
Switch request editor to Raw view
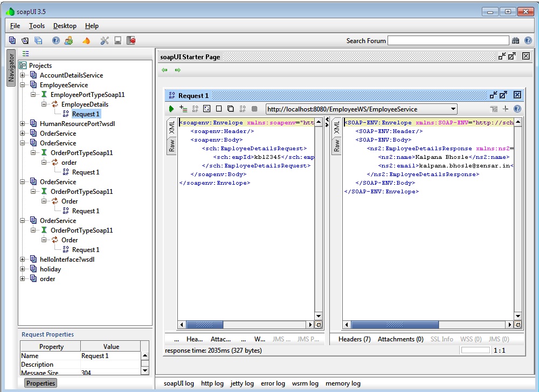click(172, 145)
